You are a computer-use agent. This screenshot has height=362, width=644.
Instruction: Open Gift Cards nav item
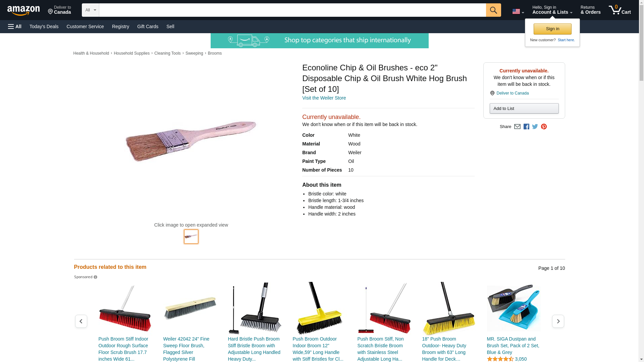148,26
